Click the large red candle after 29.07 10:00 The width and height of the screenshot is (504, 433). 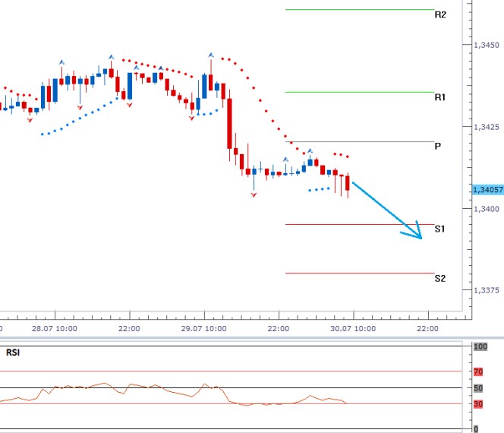click(x=229, y=124)
